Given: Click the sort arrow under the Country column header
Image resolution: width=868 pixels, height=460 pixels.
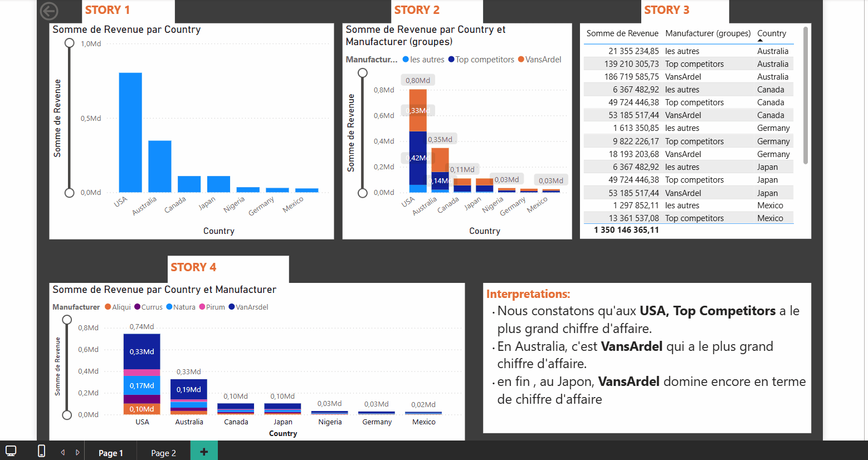Looking at the screenshot, I should 760,40.
